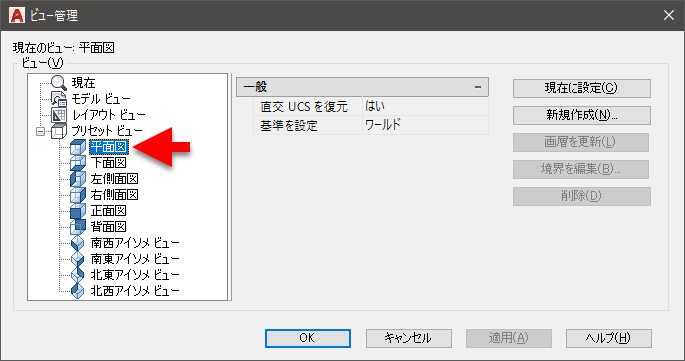Click the 現在に設定(C) button
The width and height of the screenshot is (685, 361).
(581, 88)
